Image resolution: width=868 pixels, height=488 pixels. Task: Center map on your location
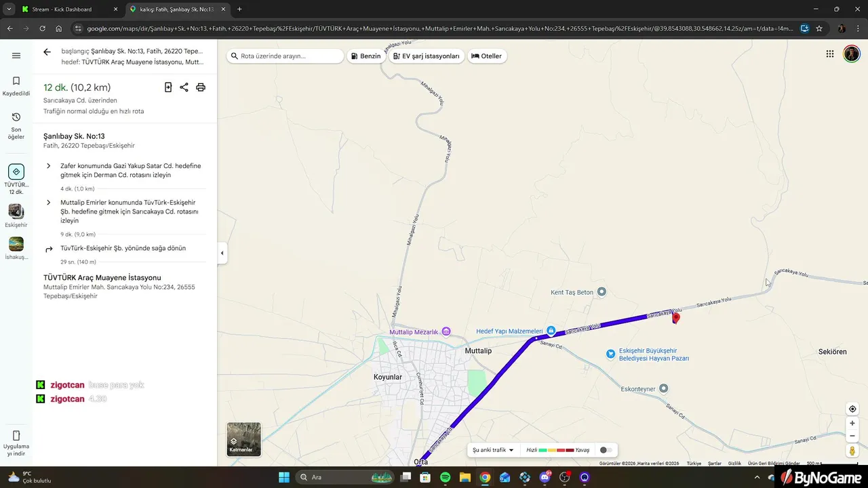pos(852,409)
